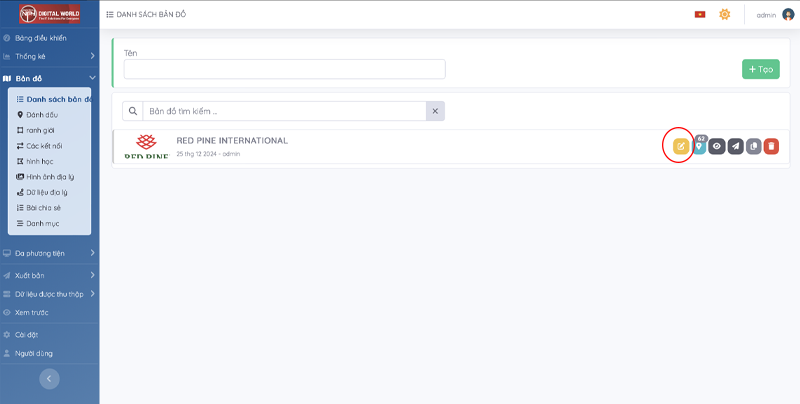
Task: Clear the map search with X button
Action: 435,111
